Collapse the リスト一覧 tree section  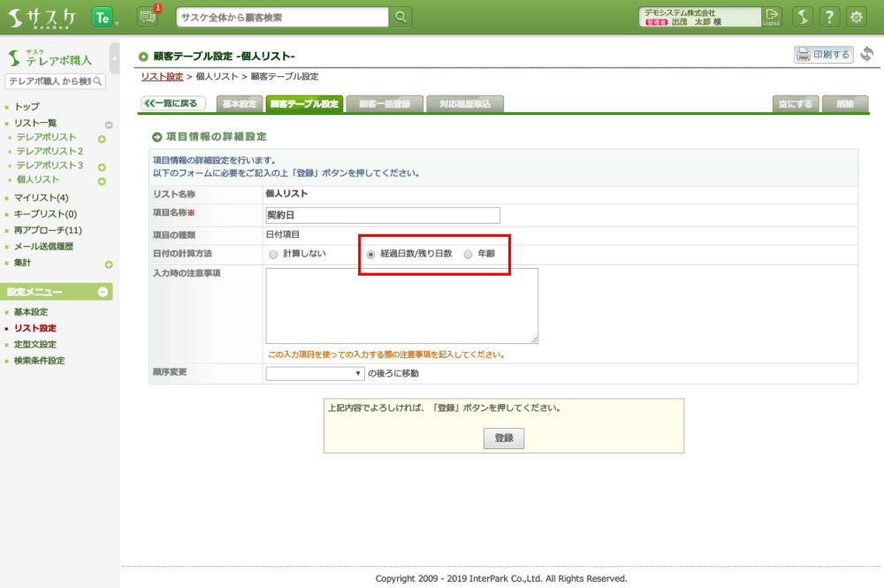[x=109, y=125]
